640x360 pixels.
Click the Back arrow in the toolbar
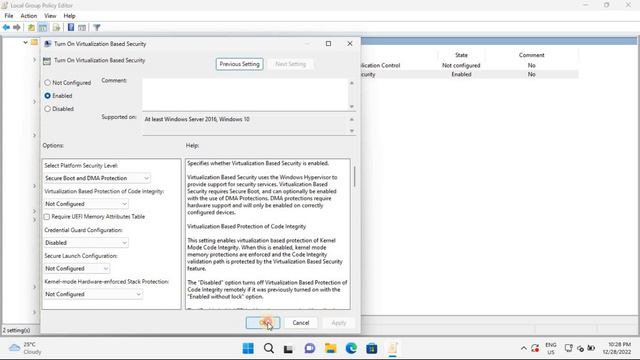click(6, 27)
